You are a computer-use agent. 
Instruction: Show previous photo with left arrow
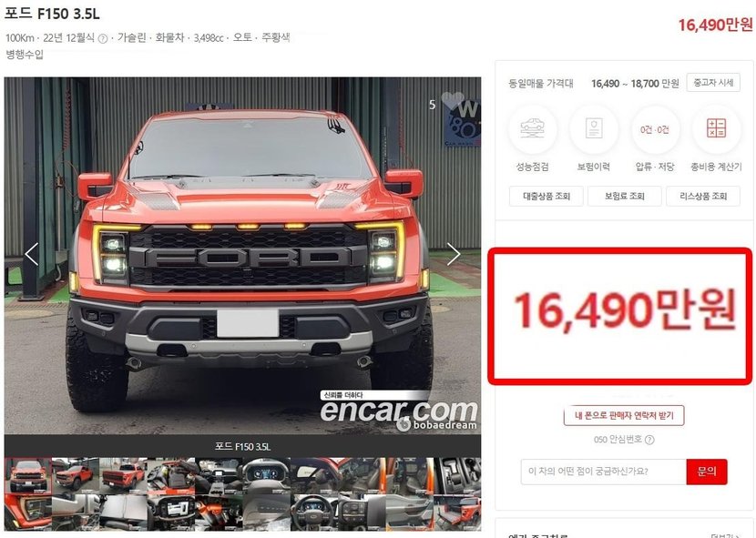pyautogui.click(x=32, y=254)
